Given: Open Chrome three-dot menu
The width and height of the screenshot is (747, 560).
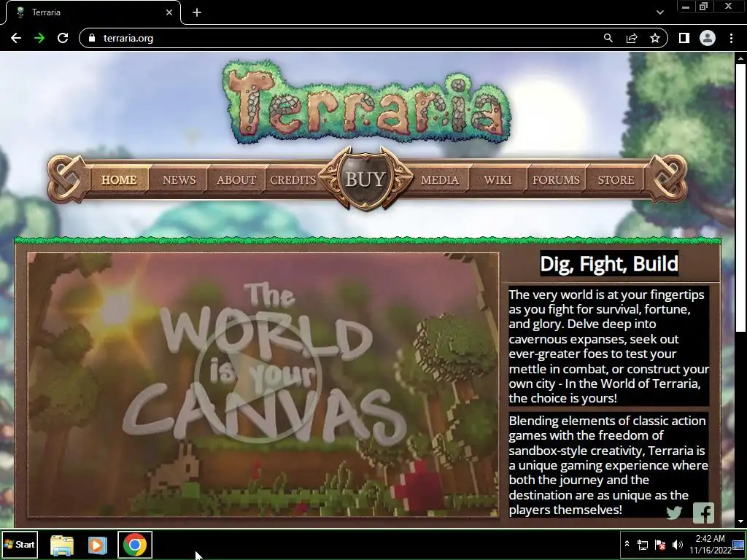Looking at the screenshot, I should coord(731,38).
